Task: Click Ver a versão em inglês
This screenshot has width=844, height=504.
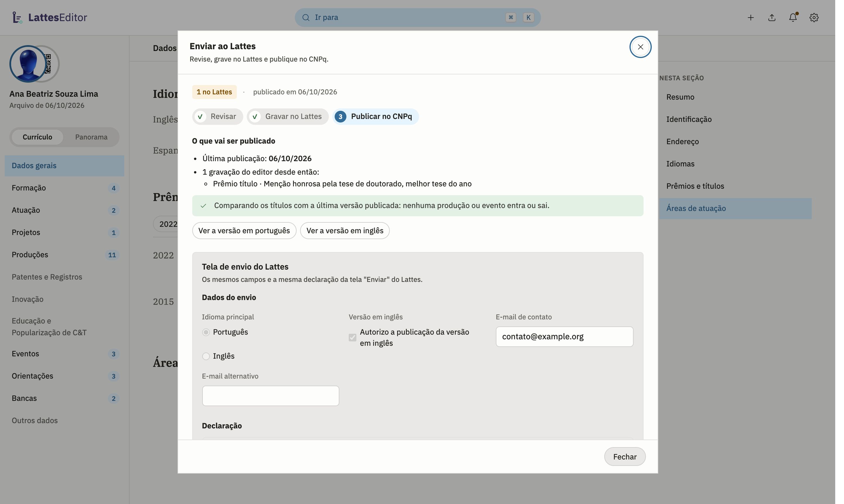Action: (x=345, y=231)
